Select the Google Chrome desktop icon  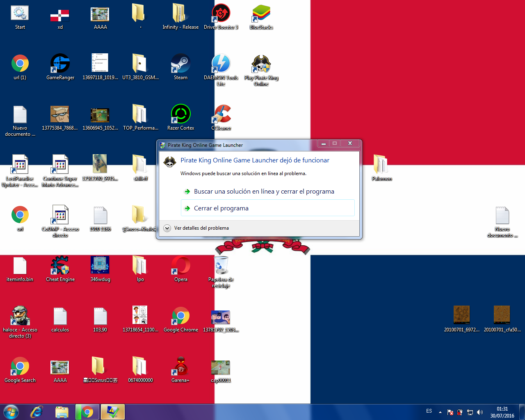click(180, 320)
